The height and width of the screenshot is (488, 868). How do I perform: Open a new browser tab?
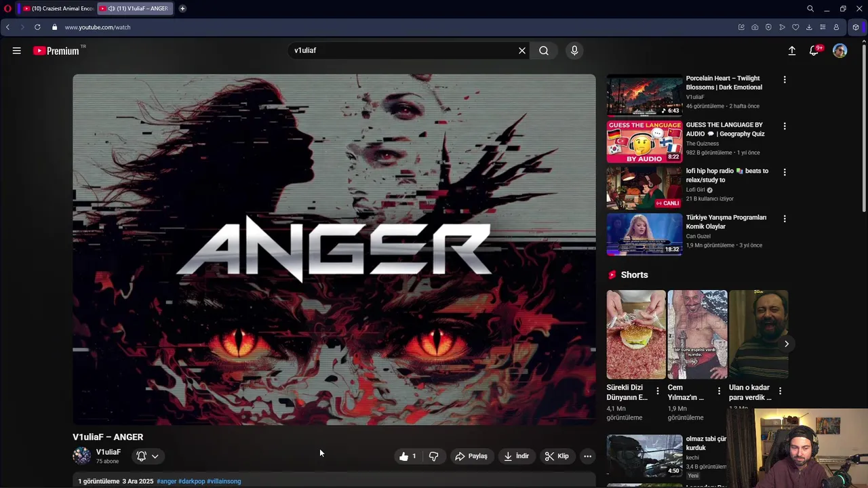(x=182, y=9)
